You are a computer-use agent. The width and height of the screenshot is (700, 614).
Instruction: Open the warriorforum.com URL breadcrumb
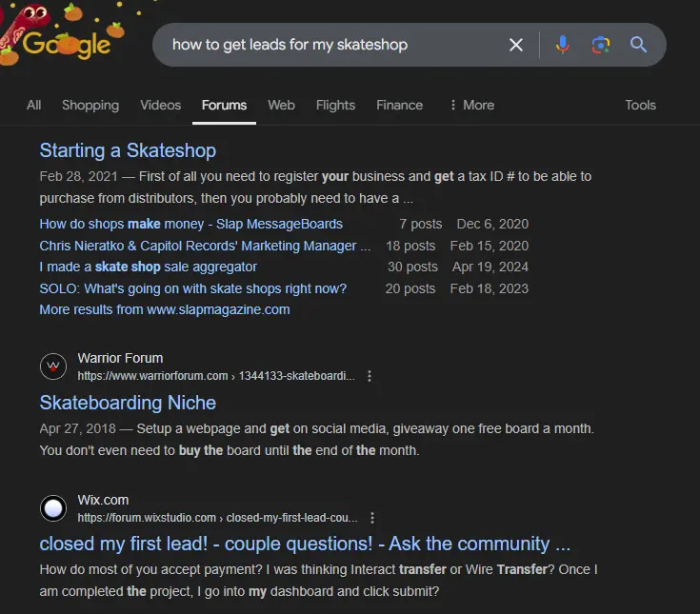coord(216,376)
